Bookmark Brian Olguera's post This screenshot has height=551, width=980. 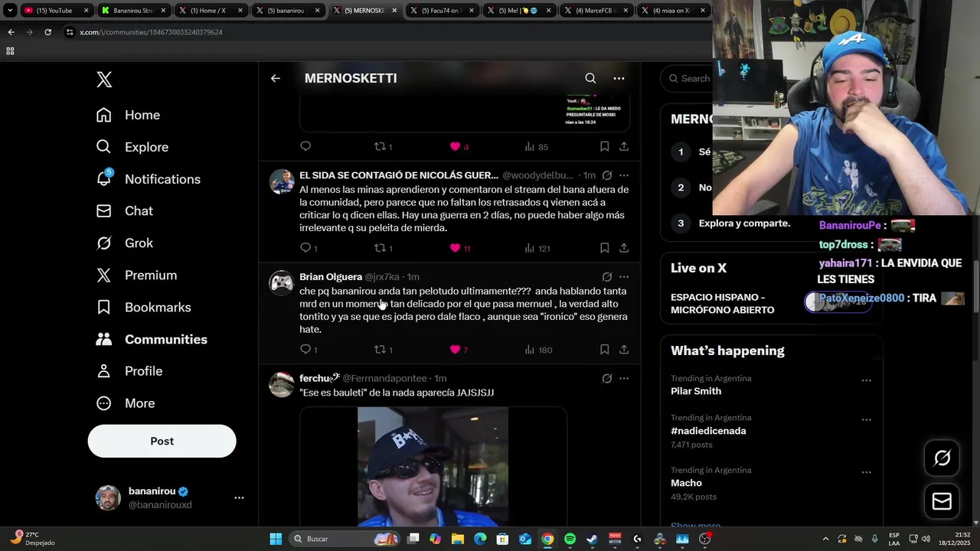604,350
